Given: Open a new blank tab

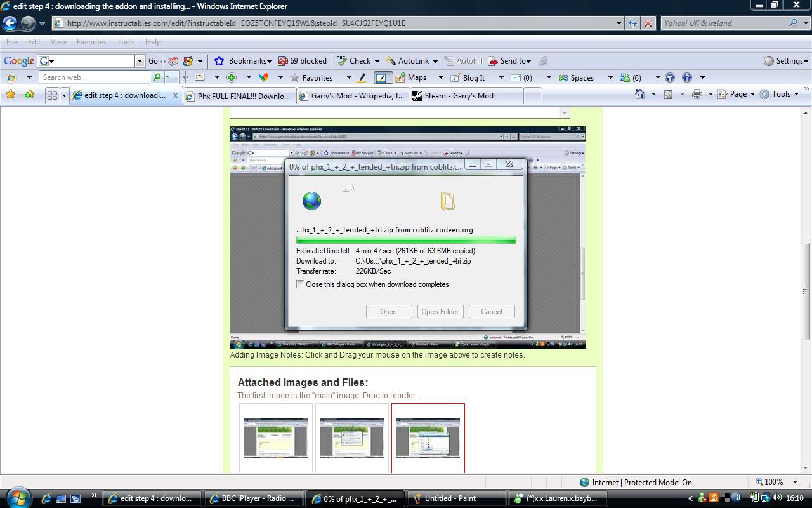Looking at the screenshot, I should pyautogui.click(x=533, y=96).
